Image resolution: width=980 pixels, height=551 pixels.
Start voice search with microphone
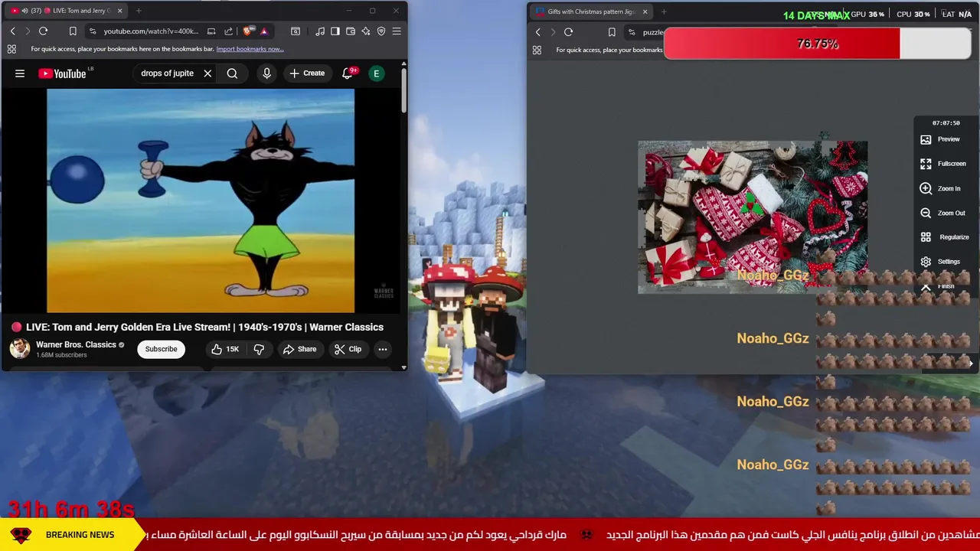pos(266,73)
